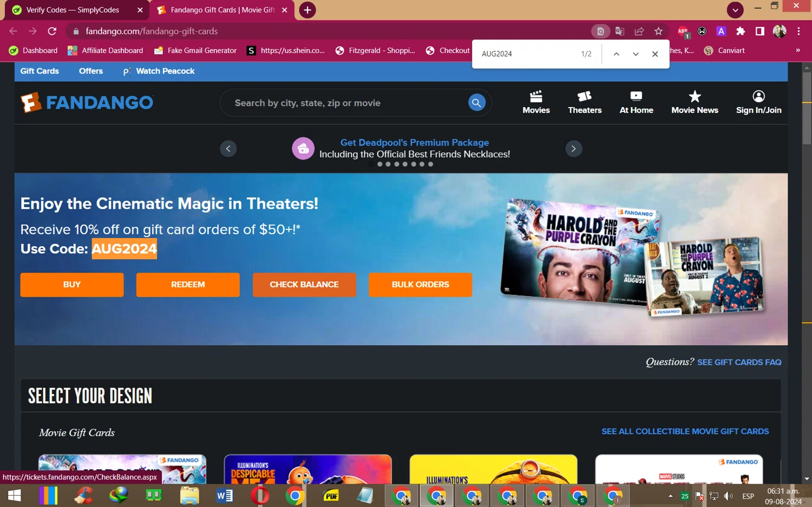This screenshot has width=812, height=507.
Task: Click the pink Deadpool package icon
Action: pos(303,148)
